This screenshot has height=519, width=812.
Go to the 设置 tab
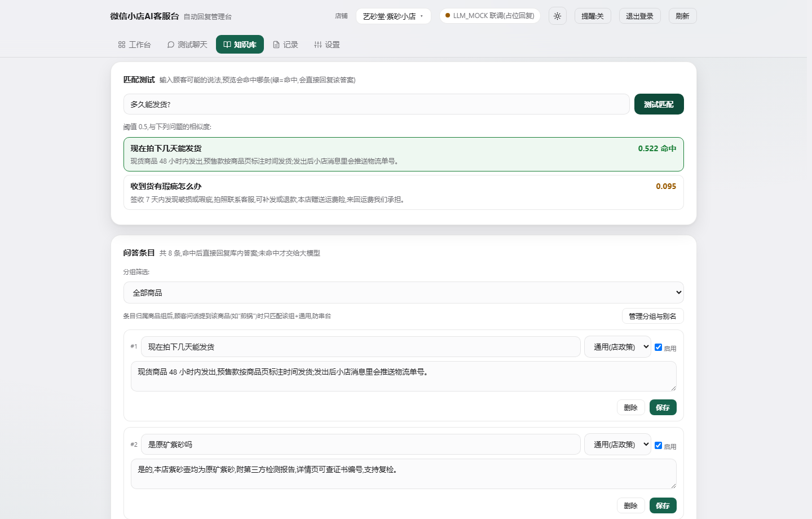(x=327, y=45)
